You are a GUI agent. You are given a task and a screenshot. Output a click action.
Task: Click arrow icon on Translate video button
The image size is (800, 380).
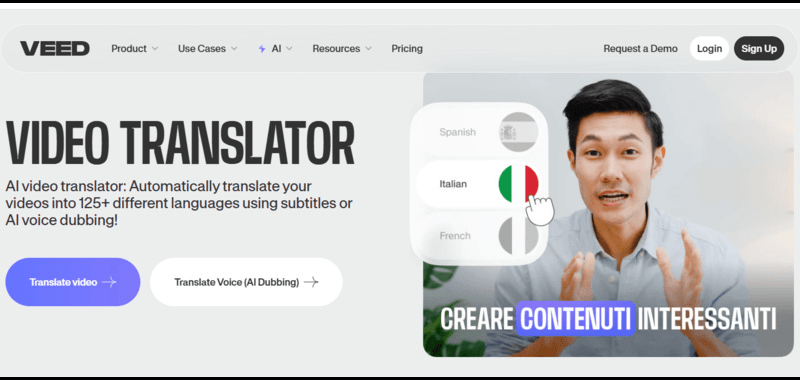point(109,282)
